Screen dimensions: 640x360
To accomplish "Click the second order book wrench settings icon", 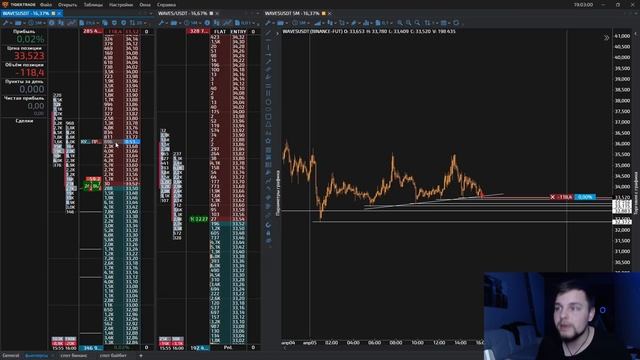I will coord(162,23).
